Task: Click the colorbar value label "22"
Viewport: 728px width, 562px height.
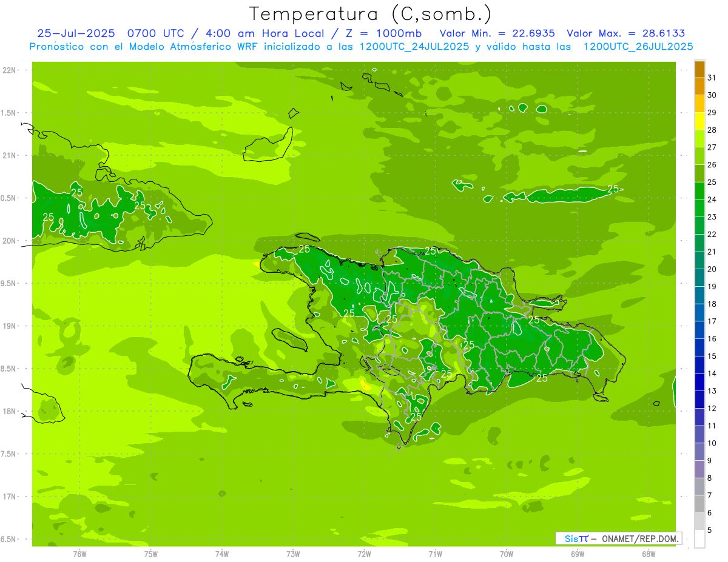Action: tap(712, 235)
